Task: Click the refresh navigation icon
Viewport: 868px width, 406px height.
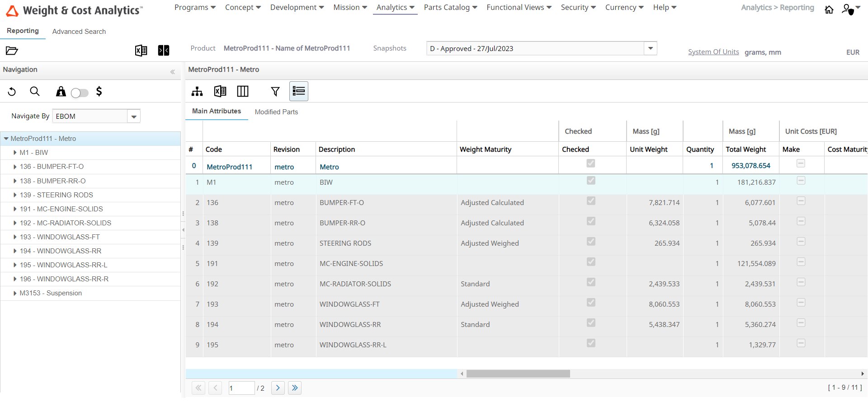Action: [x=12, y=92]
